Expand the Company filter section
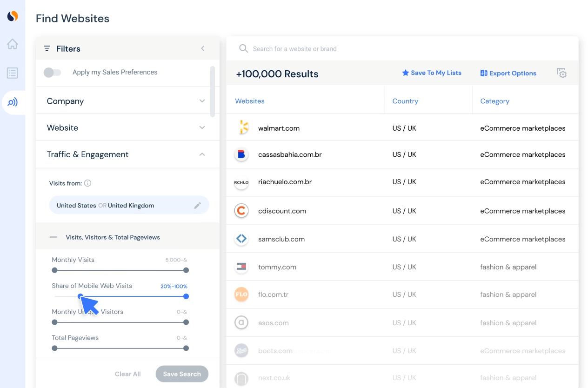 tap(202, 101)
